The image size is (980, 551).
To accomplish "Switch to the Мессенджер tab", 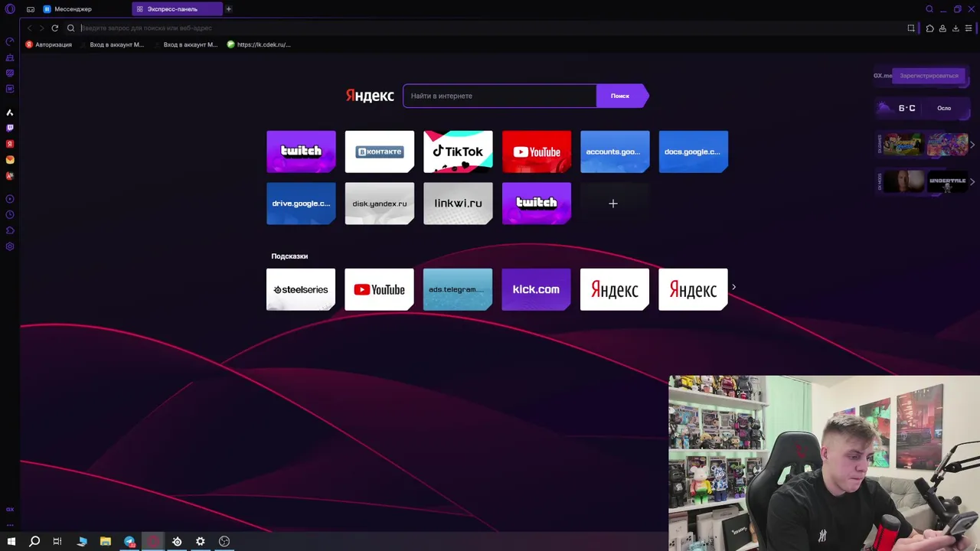I will point(73,9).
